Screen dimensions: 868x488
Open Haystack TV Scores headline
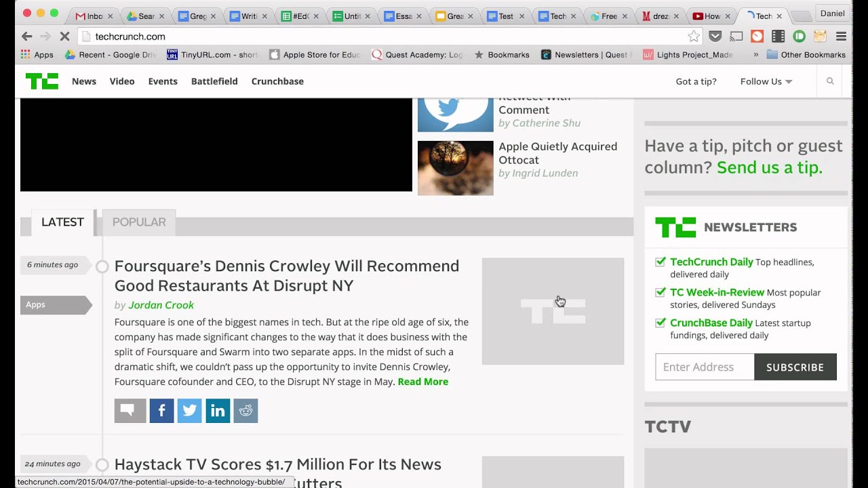click(277, 473)
